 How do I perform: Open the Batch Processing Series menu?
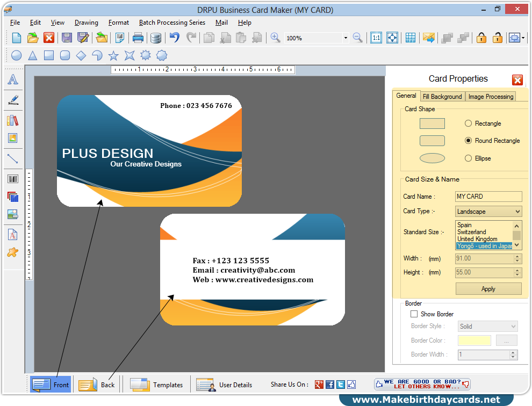pos(172,23)
